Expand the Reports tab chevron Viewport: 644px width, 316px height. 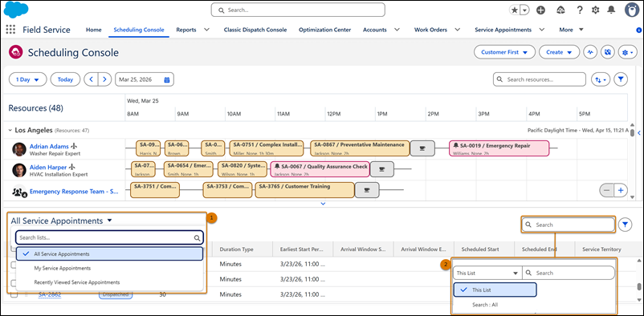(x=206, y=30)
